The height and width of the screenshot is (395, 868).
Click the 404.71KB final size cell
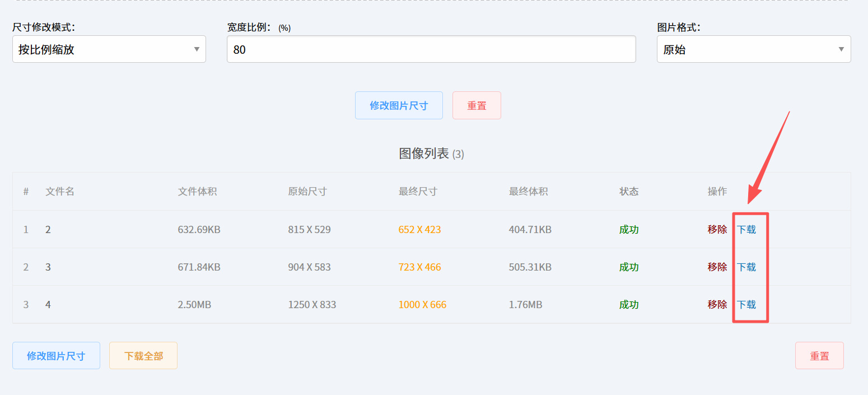pos(530,229)
